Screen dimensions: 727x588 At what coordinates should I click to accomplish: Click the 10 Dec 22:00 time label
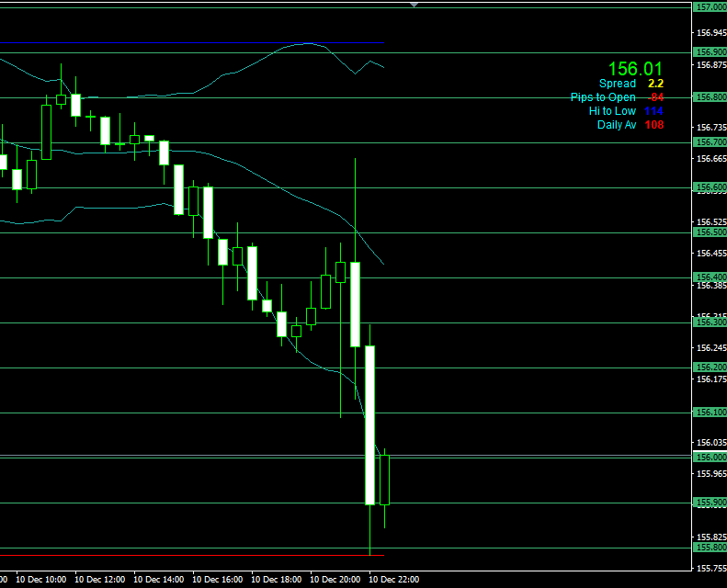(x=394, y=580)
